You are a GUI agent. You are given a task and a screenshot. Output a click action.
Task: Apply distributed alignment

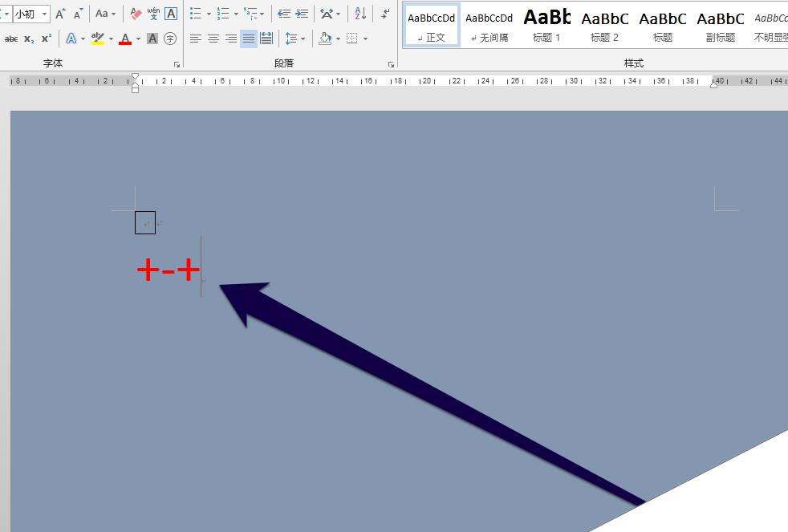coord(266,39)
